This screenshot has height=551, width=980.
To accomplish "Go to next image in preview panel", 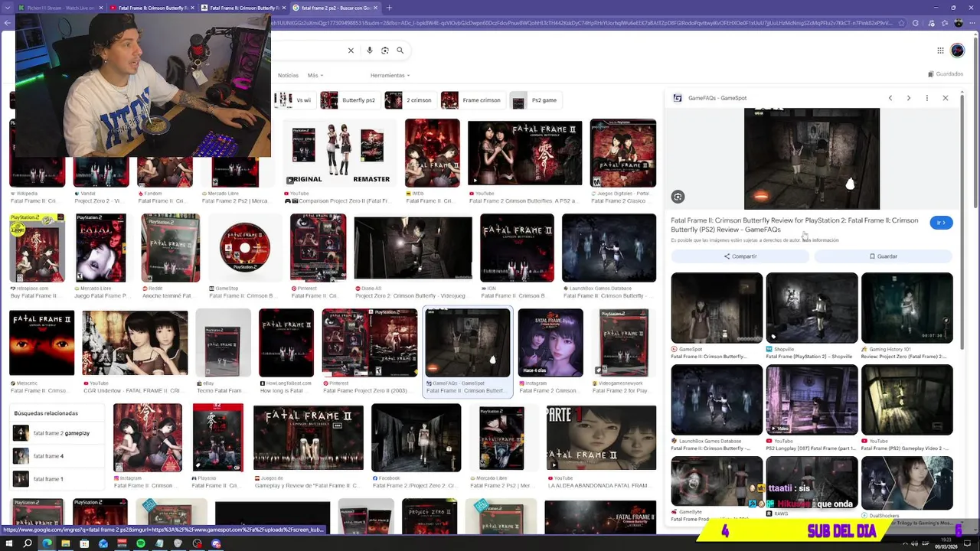I will [909, 98].
